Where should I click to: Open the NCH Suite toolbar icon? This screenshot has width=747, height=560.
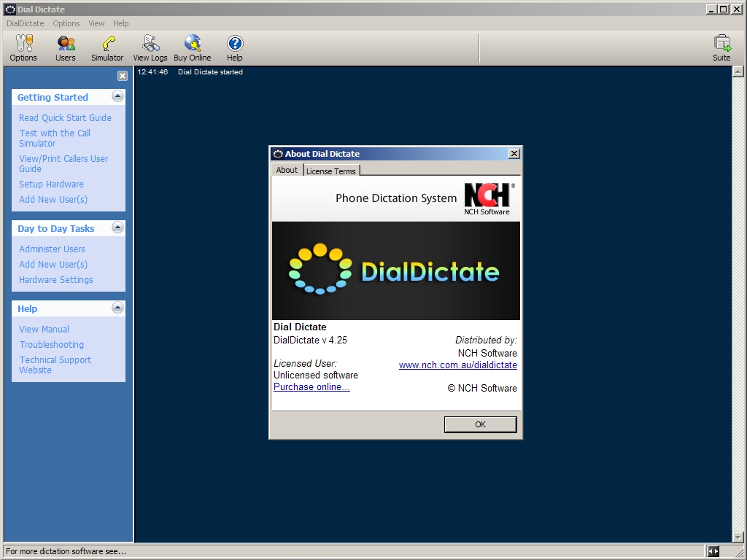coord(721,48)
